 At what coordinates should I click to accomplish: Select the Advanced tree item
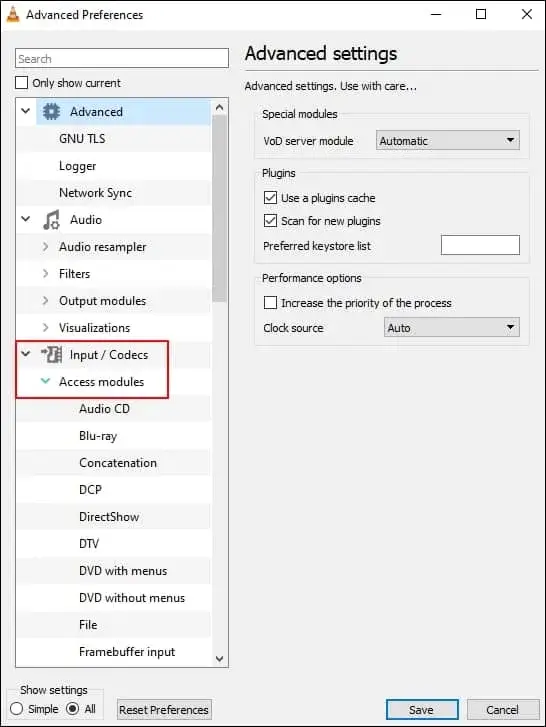tap(96, 112)
